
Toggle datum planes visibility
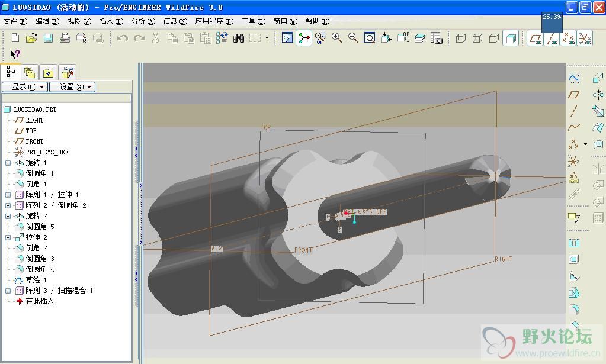536,38
